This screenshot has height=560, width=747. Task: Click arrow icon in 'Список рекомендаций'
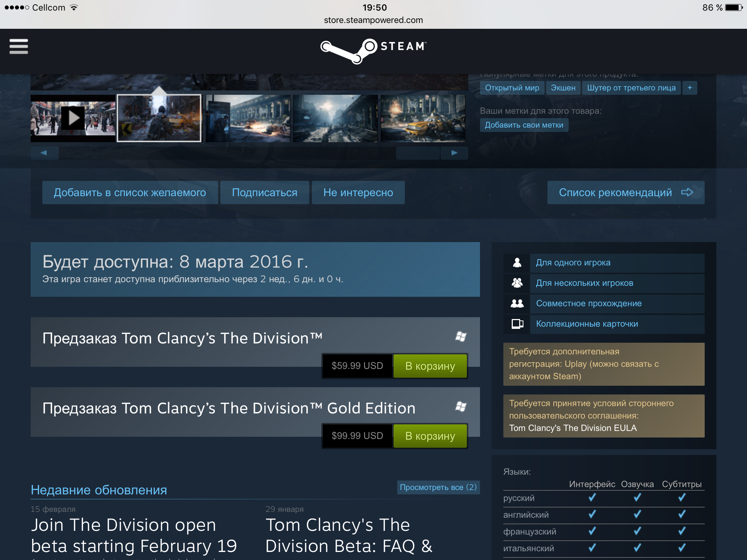[687, 192]
